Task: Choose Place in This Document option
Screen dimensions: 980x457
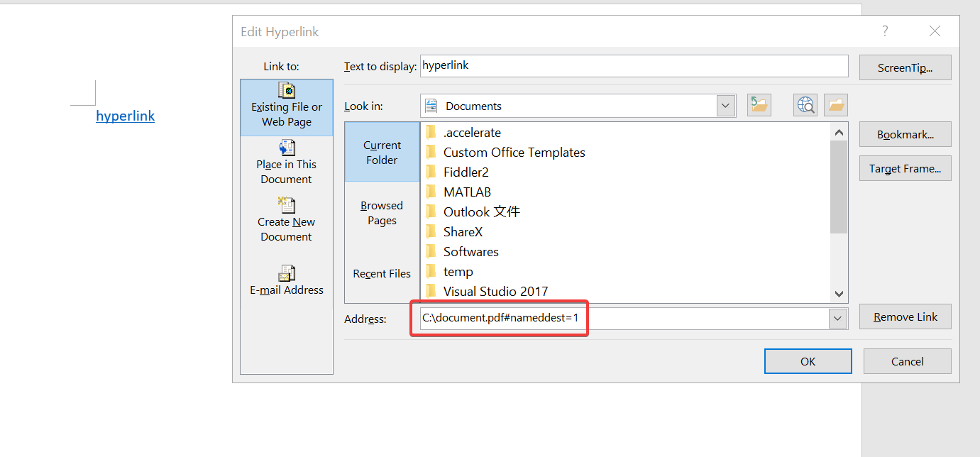Action: coord(287,163)
